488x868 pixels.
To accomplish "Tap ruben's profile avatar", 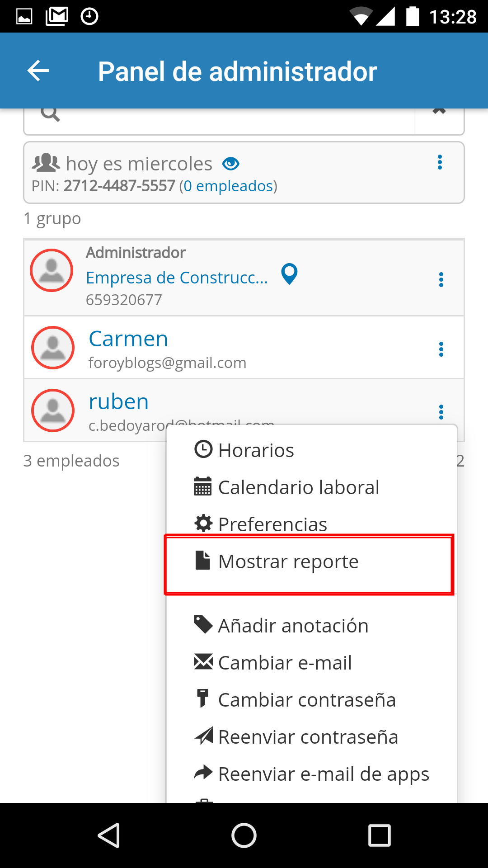I will [53, 410].
